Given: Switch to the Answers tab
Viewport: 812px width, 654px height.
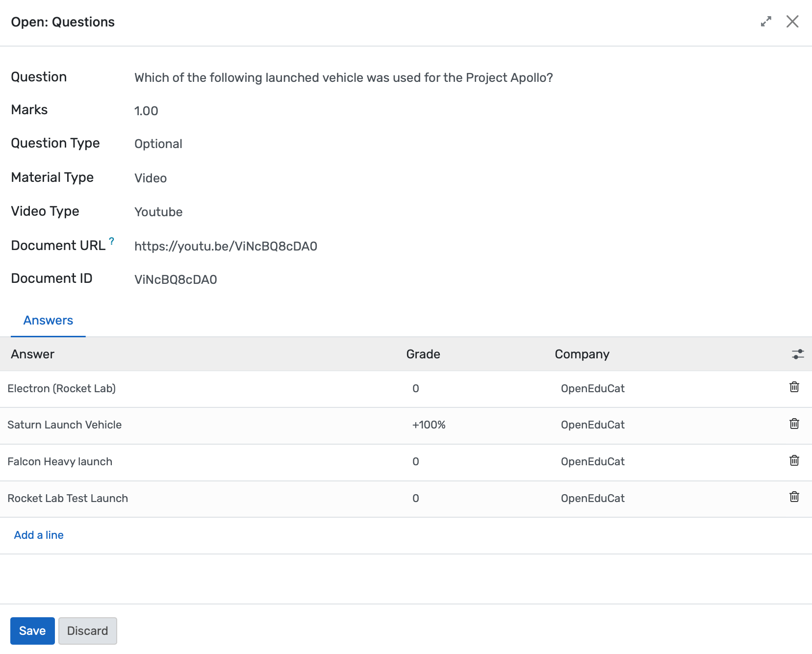Looking at the screenshot, I should click(x=48, y=320).
